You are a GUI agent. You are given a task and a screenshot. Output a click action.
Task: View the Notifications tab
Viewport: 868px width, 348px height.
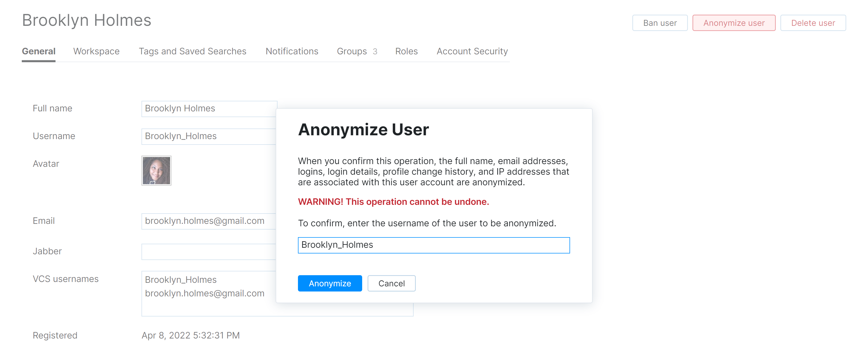tap(292, 51)
